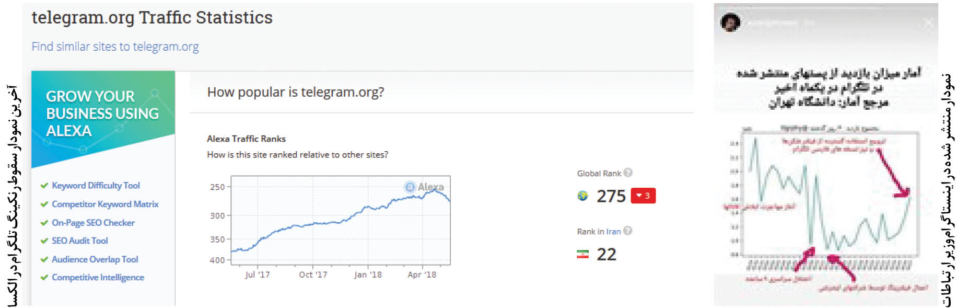Open the Audience Overlap Tool link

(x=95, y=259)
